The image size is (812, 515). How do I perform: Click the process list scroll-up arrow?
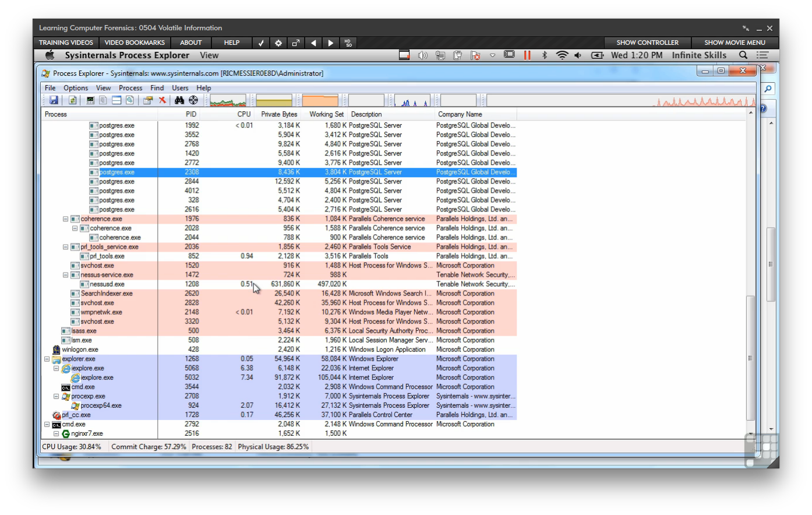(751, 112)
